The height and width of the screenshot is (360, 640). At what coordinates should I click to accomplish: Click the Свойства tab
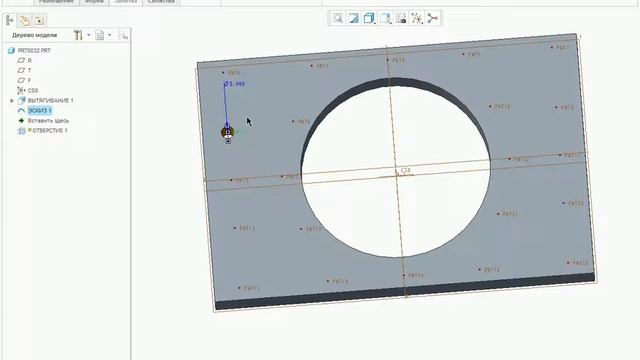[x=161, y=2]
